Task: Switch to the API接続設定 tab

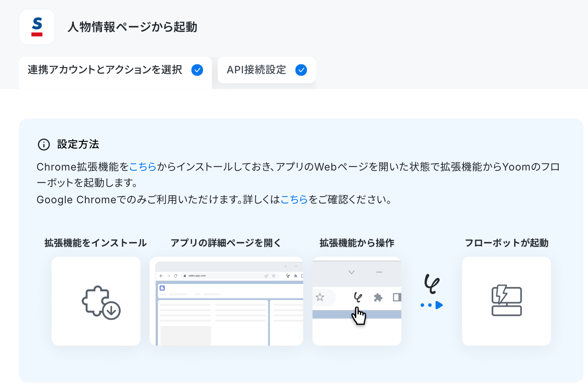Action: [x=267, y=70]
